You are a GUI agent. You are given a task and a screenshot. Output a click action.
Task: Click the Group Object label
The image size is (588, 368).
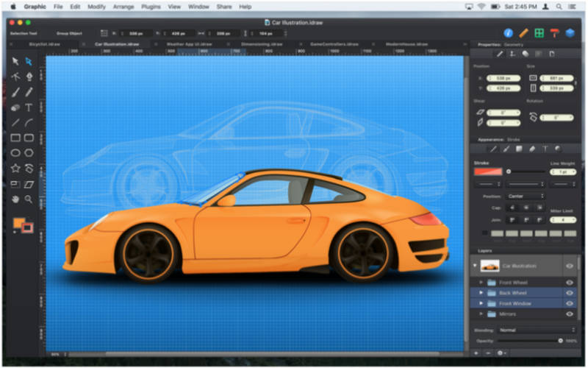click(69, 33)
